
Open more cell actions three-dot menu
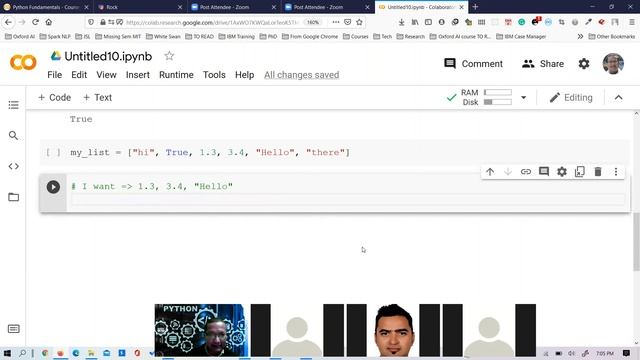(x=616, y=172)
